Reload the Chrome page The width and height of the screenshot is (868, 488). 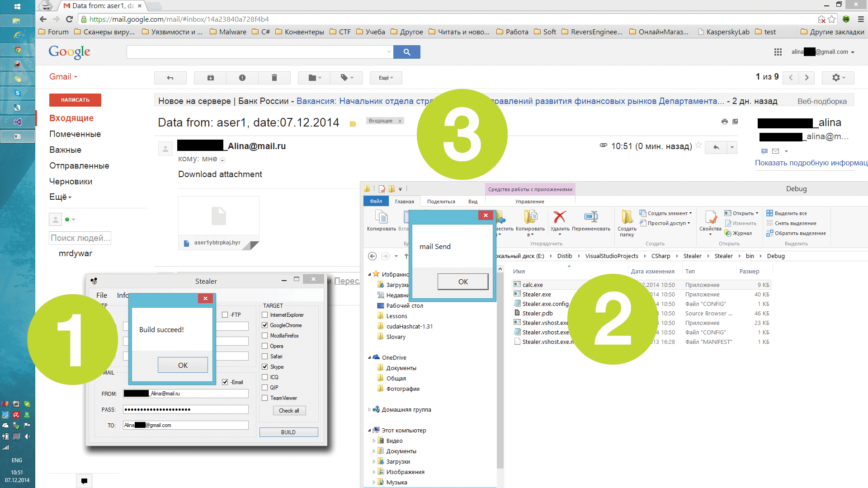click(69, 19)
